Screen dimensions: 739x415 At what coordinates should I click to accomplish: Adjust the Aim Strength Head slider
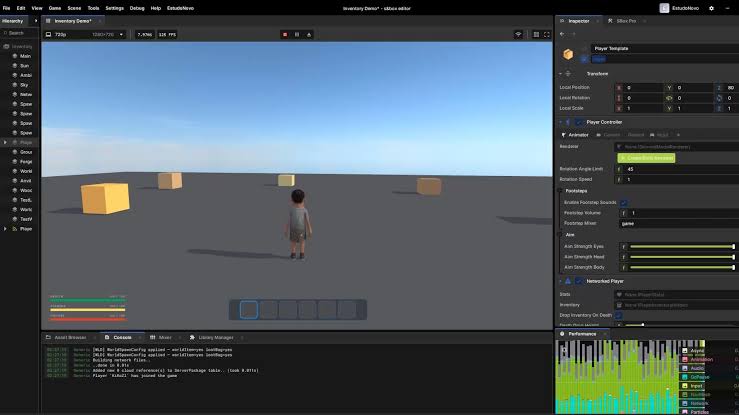click(x=682, y=257)
